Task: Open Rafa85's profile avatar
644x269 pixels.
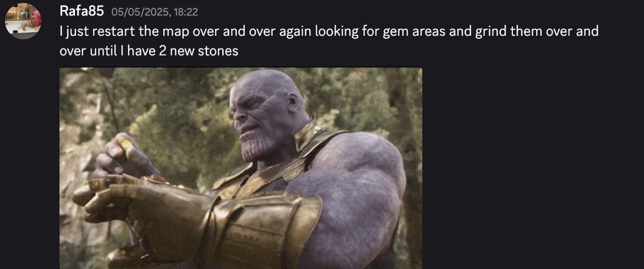Action: (23, 21)
